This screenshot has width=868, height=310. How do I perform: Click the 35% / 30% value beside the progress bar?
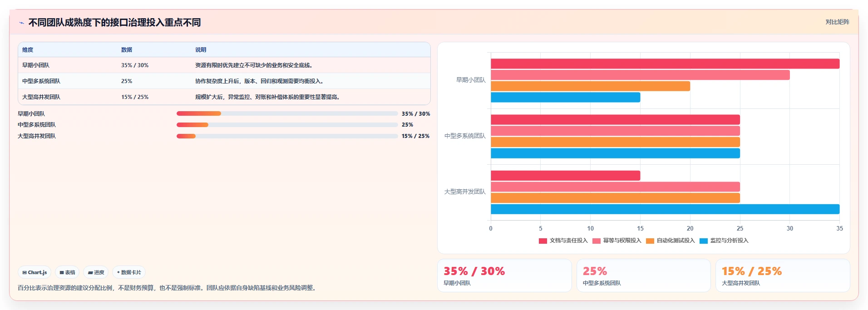(415, 114)
